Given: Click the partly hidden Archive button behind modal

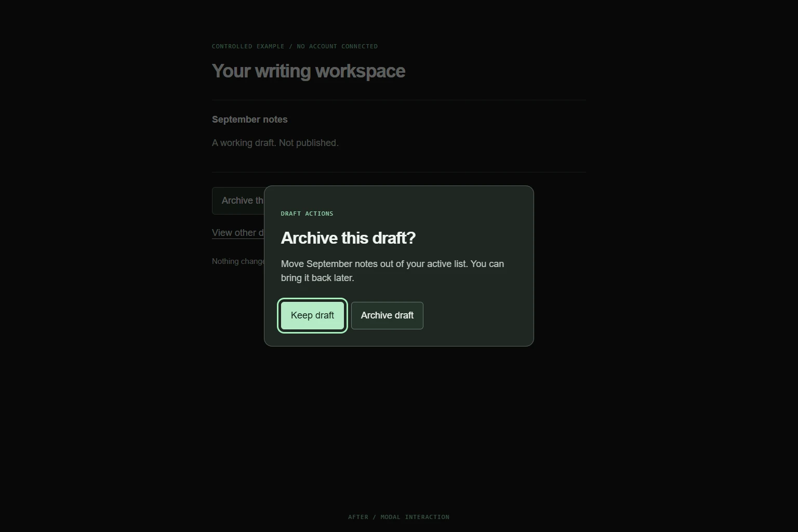Looking at the screenshot, I should [238, 201].
